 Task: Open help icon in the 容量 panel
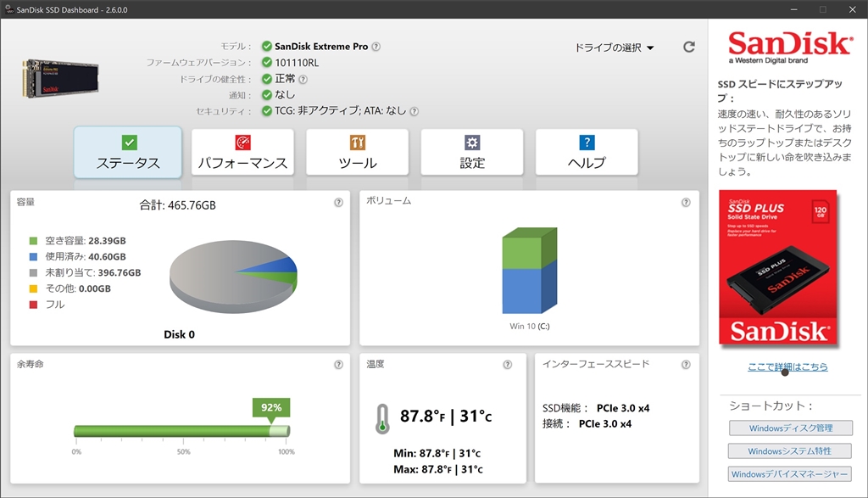[x=338, y=203]
